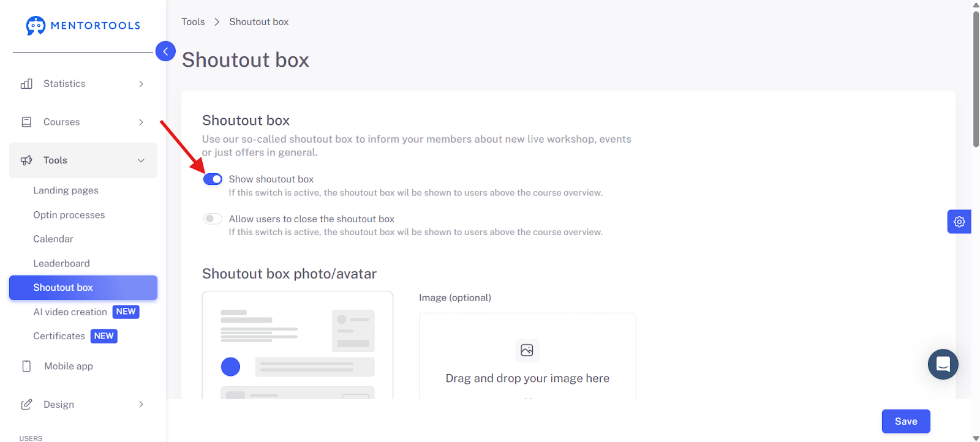Click the Shoutout box photo/avatar heading
This screenshot has width=980, height=442.
click(x=289, y=274)
